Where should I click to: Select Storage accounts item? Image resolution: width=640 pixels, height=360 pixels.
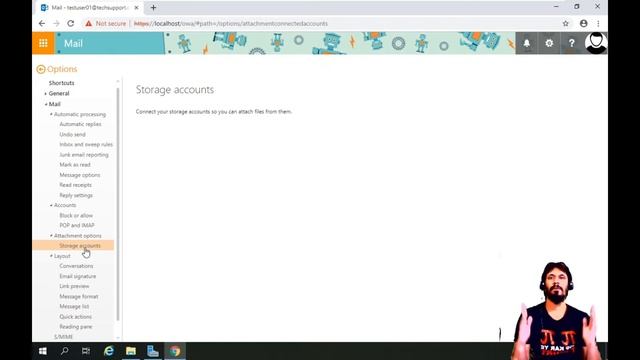click(73, 246)
